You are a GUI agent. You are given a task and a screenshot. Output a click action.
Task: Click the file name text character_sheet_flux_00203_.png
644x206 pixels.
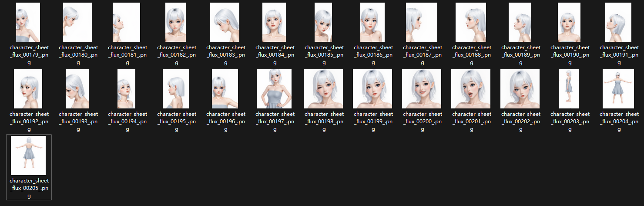(x=570, y=122)
